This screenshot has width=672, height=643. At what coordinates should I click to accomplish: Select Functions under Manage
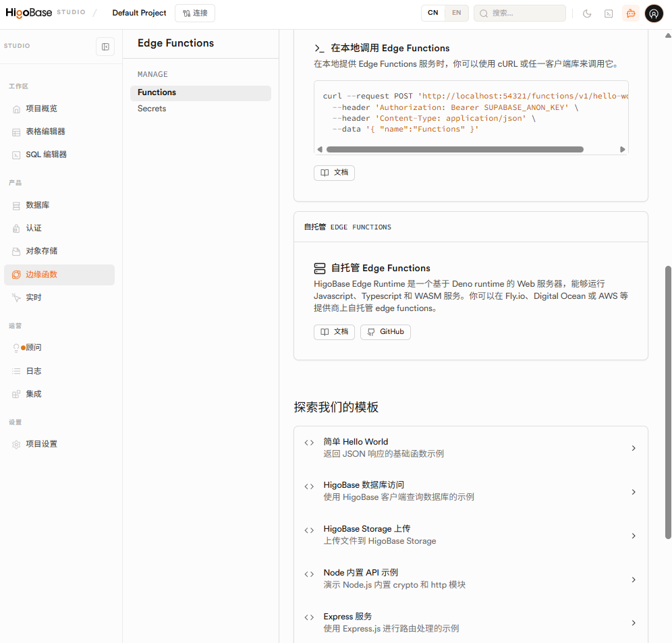[200, 92]
